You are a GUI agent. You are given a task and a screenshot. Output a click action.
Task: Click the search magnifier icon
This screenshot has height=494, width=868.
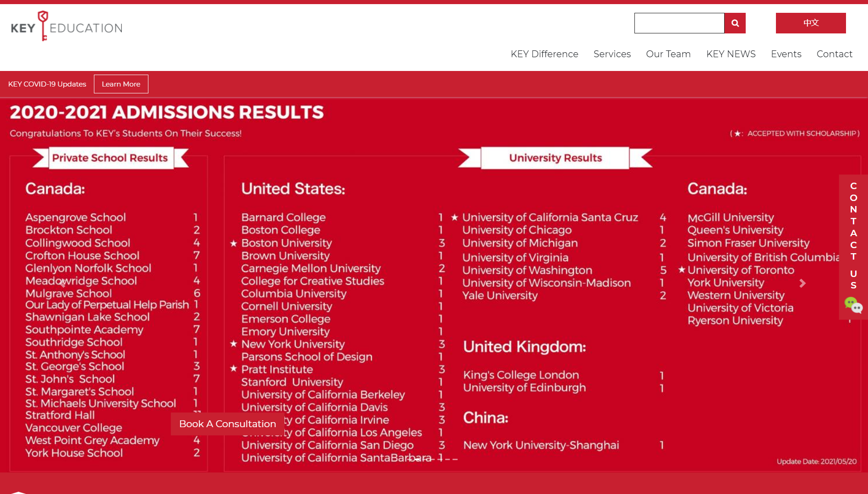(735, 23)
